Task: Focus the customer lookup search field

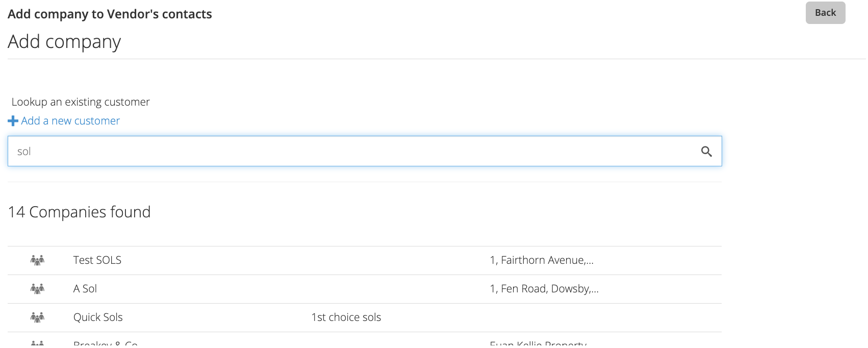Action: click(x=365, y=151)
